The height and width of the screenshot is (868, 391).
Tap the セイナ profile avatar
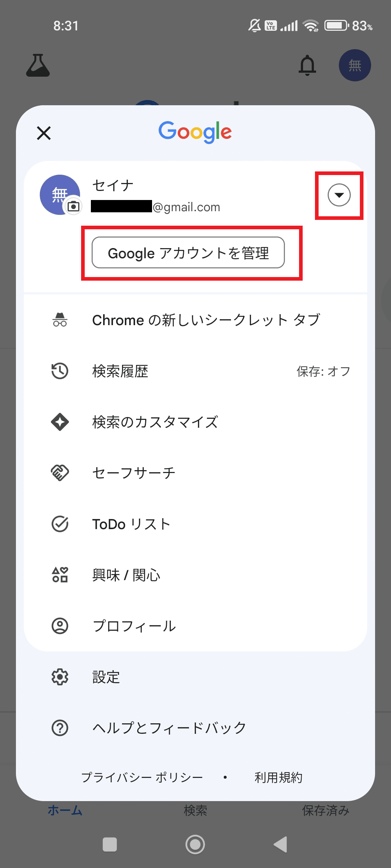point(58,193)
